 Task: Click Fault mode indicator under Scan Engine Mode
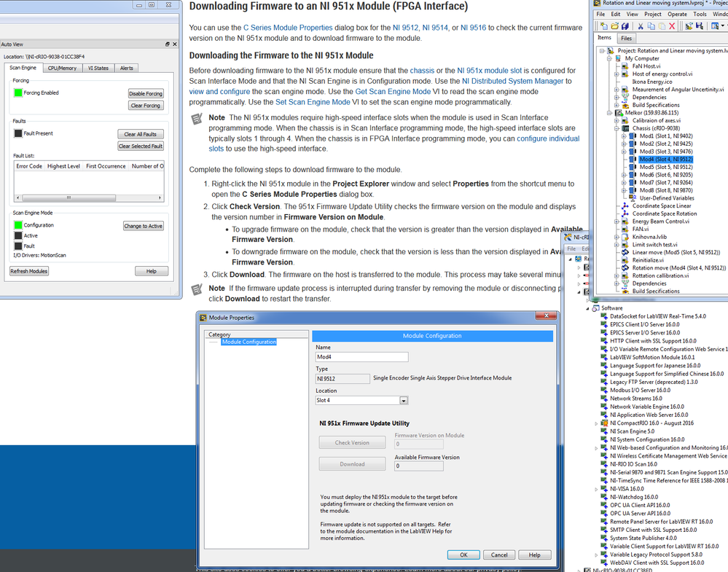coord(18,246)
